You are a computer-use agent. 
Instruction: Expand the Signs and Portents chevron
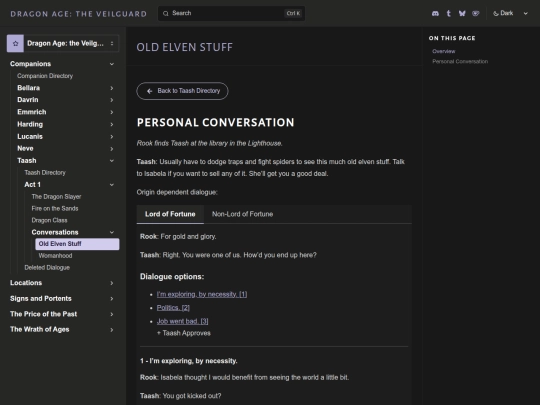pos(112,299)
